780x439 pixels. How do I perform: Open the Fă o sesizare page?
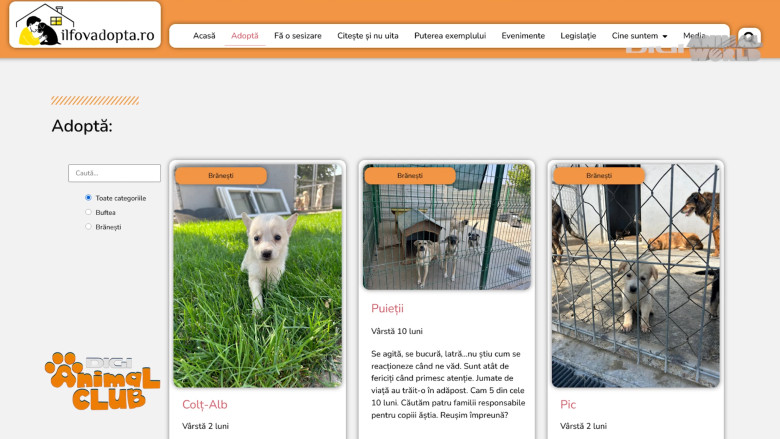pyautogui.click(x=297, y=36)
